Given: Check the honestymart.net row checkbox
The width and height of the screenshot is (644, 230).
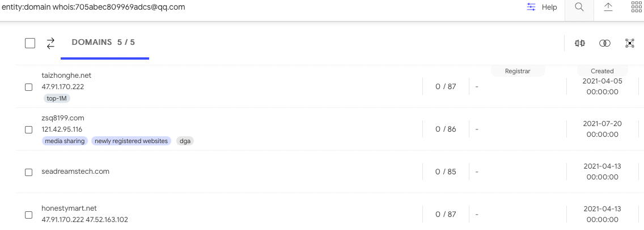Looking at the screenshot, I should pos(28,215).
